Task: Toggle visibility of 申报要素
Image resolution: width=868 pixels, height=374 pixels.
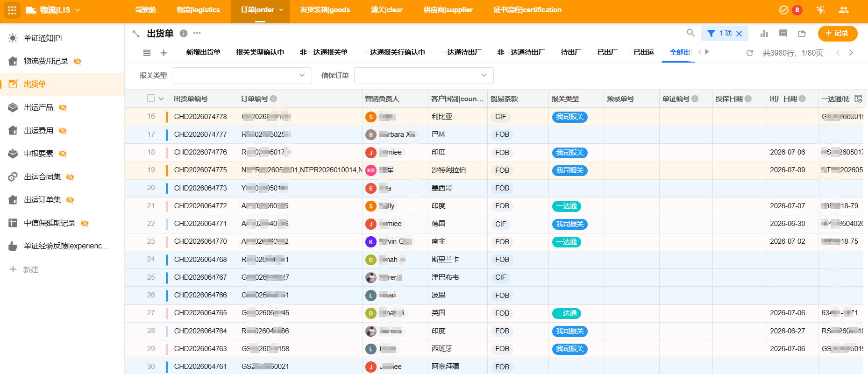Action: pyautogui.click(x=63, y=154)
